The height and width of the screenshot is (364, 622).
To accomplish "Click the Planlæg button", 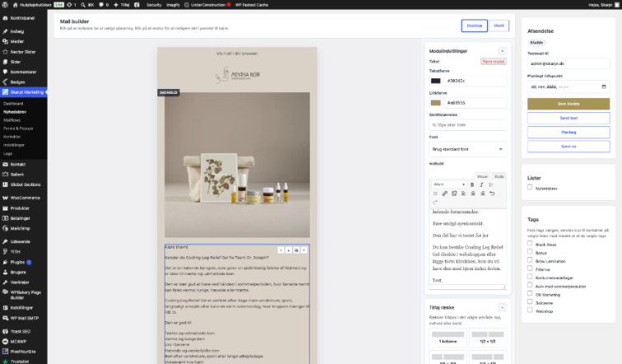I will click(x=568, y=133).
